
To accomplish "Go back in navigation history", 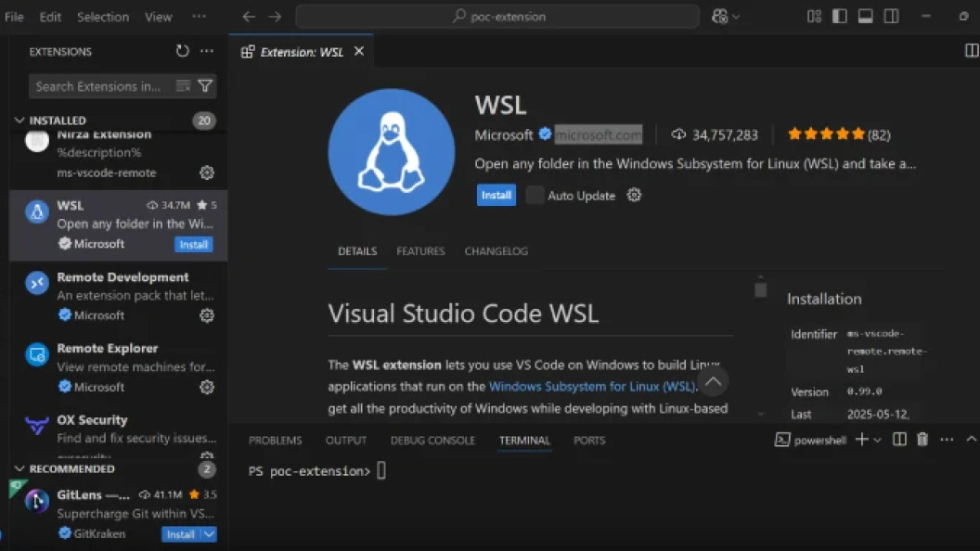I will click(x=249, y=17).
